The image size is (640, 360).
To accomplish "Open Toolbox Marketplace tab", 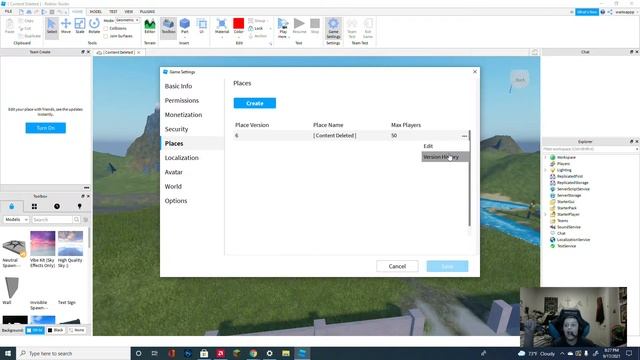I will click(11, 206).
